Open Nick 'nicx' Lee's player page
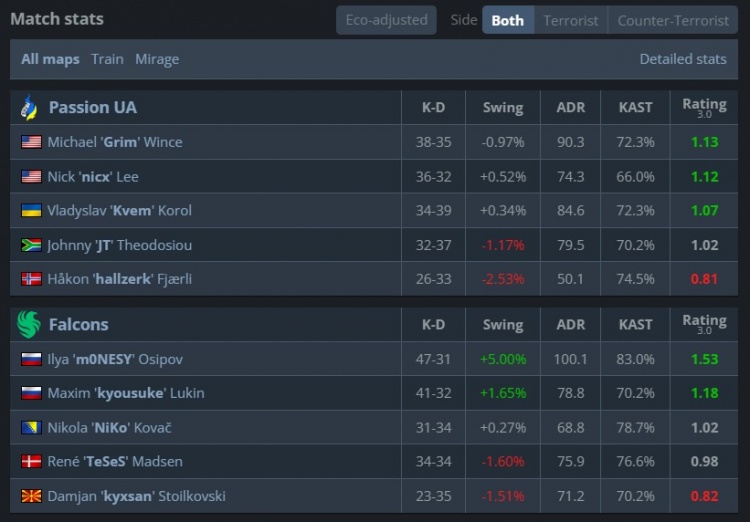This screenshot has width=750, height=522. click(93, 177)
